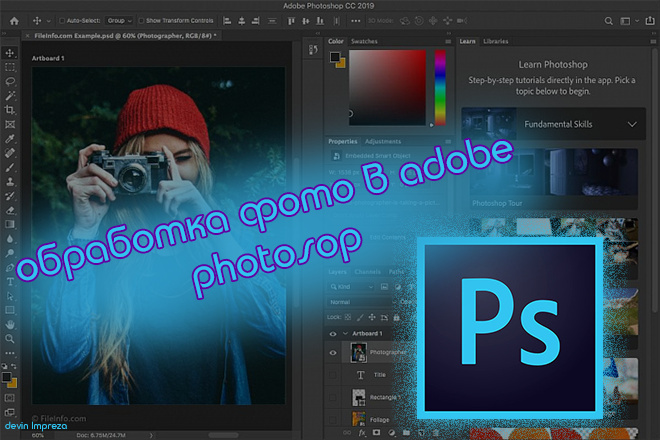Select the Eraser tool
The width and height of the screenshot is (660, 440).
10,210
